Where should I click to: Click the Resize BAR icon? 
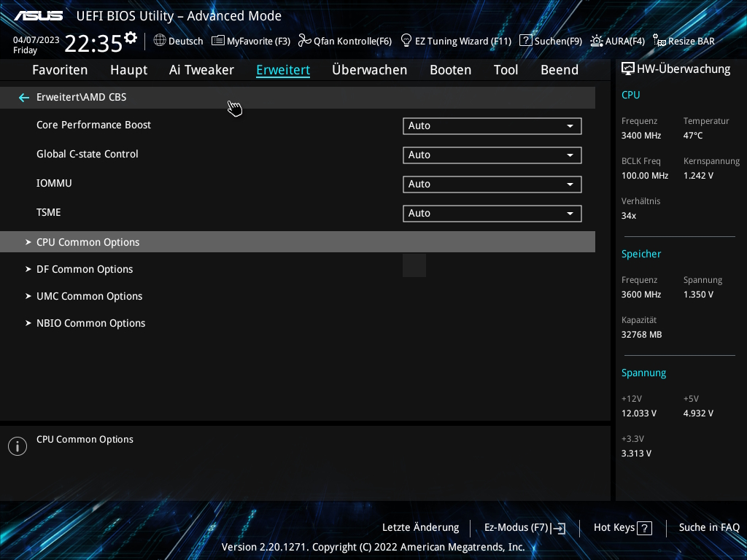[659, 41]
